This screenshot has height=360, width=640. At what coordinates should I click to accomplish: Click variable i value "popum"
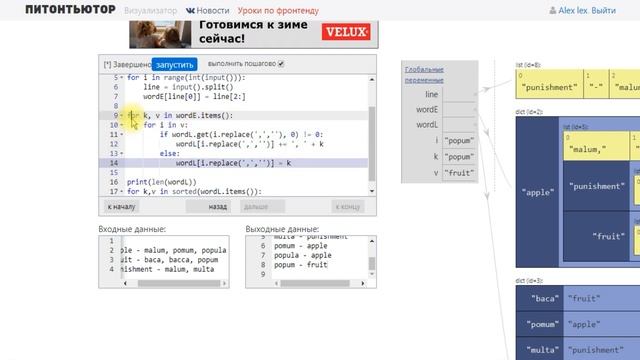[x=459, y=140]
